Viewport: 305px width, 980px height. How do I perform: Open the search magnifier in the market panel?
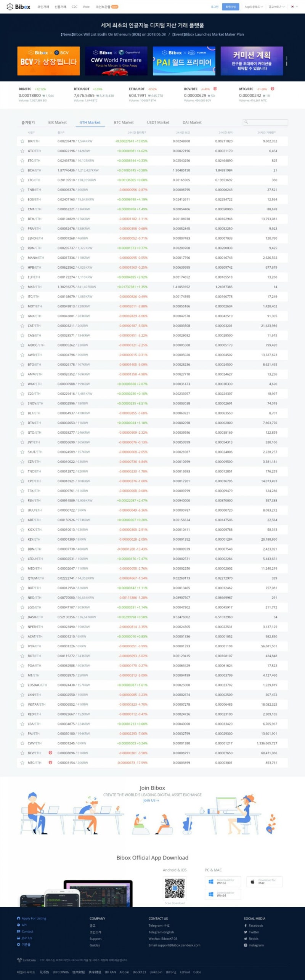click(x=246, y=122)
